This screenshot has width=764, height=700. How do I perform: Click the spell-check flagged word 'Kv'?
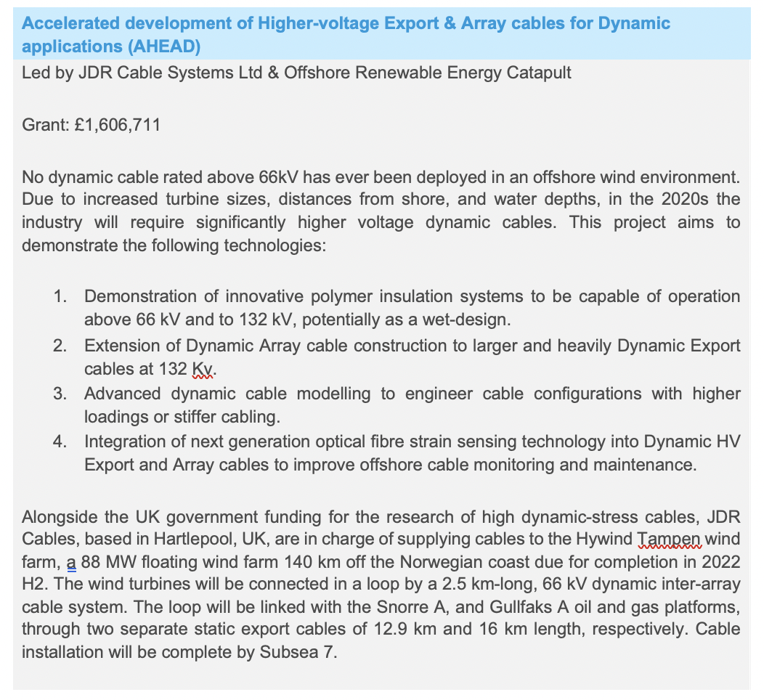pos(203,368)
